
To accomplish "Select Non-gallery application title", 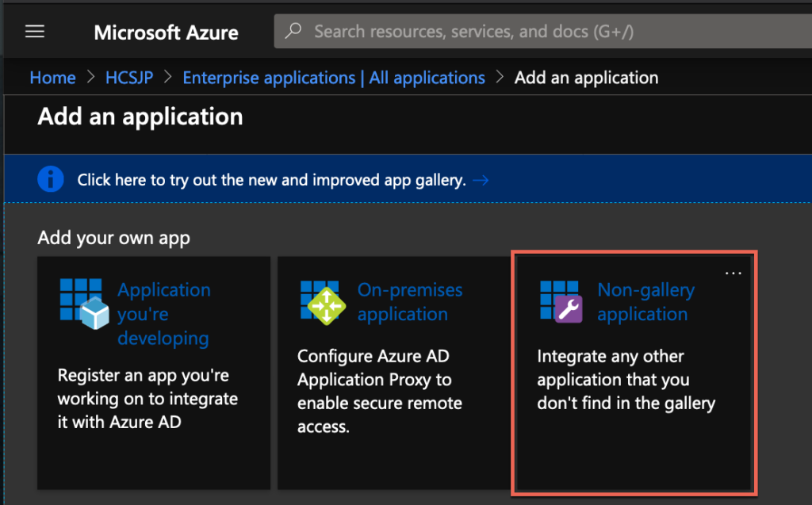I will 645,302.
